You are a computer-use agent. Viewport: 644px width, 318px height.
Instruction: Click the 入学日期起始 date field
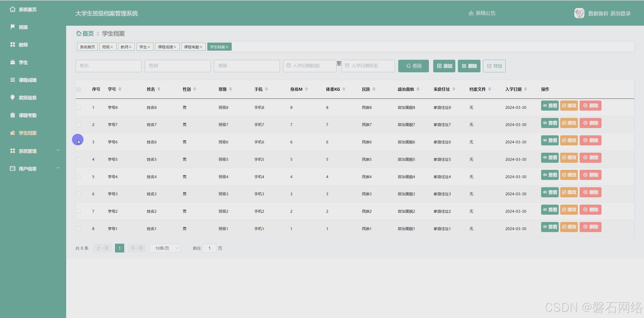tap(310, 66)
